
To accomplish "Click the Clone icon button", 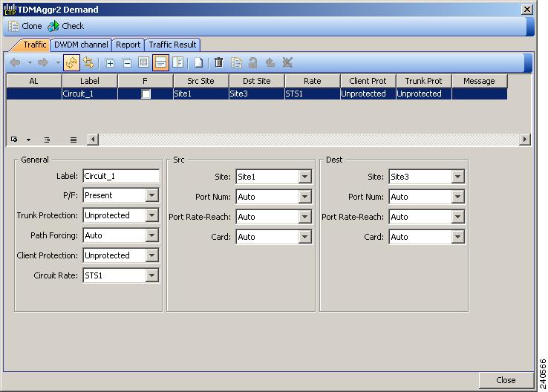I will click(25, 26).
